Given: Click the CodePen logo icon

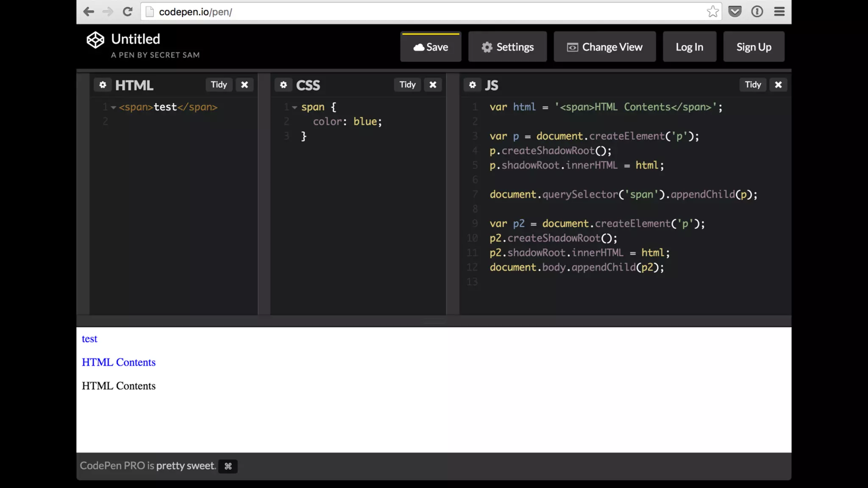Looking at the screenshot, I should [95, 40].
